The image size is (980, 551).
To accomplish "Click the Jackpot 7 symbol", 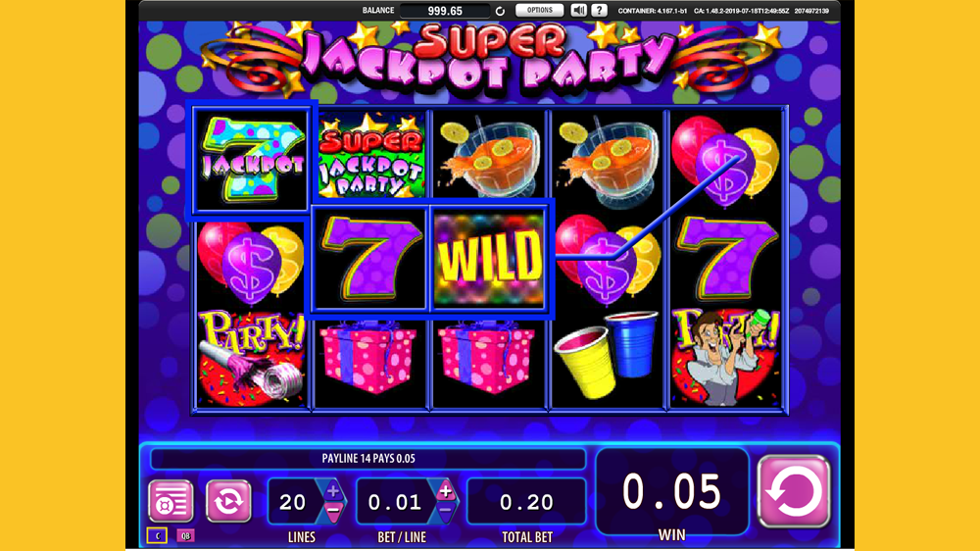I will coord(251,159).
